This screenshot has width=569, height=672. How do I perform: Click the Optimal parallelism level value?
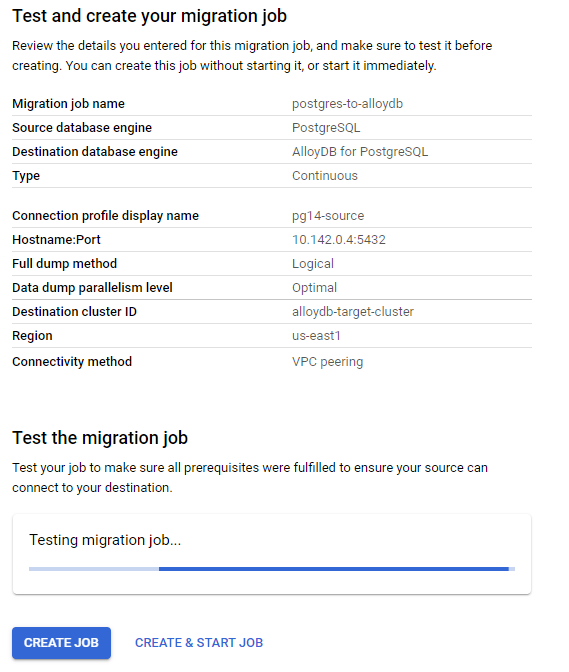(x=314, y=288)
